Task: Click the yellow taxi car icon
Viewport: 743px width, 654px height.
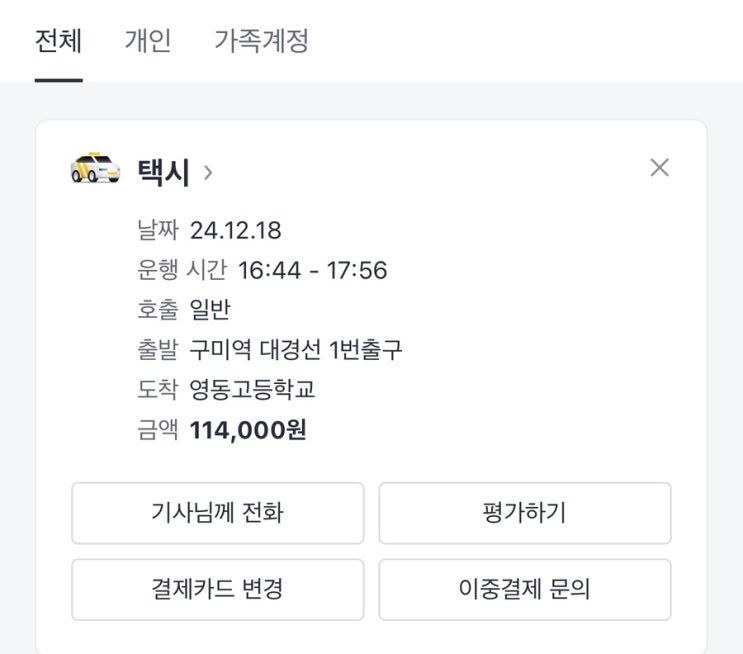Action: (95, 168)
